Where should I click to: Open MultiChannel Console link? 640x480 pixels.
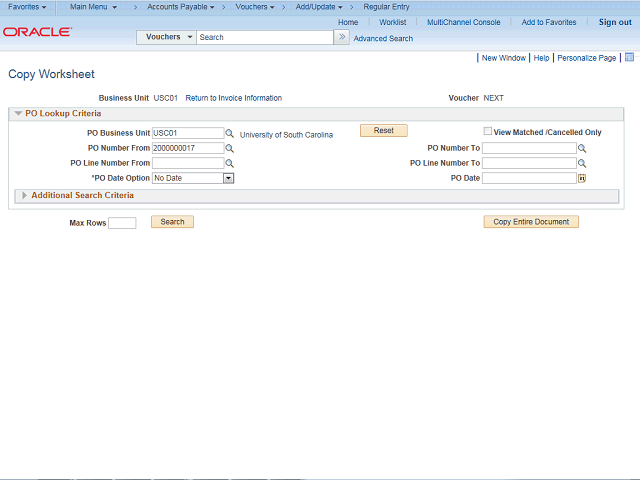click(464, 22)
